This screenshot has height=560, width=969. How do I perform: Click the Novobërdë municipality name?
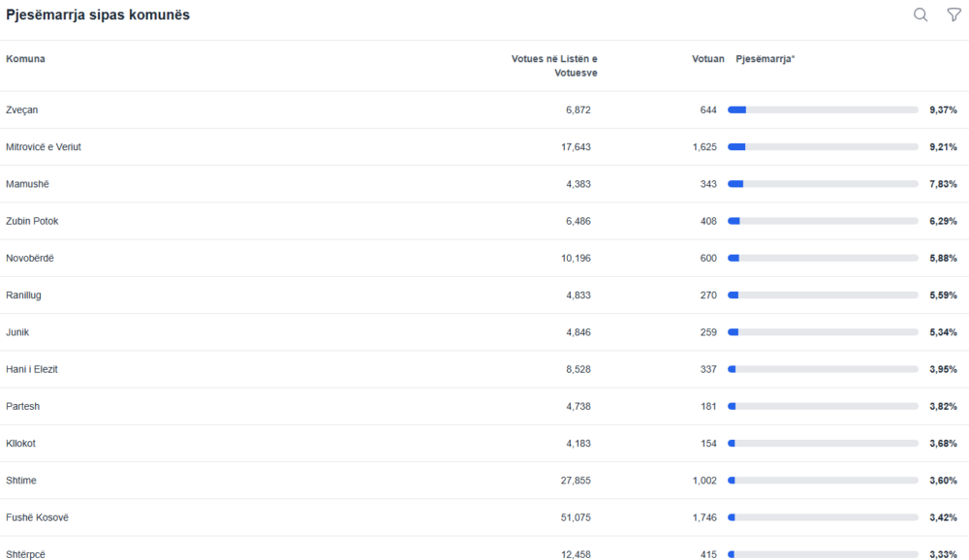pyautogui.click(x=31, y=258)
